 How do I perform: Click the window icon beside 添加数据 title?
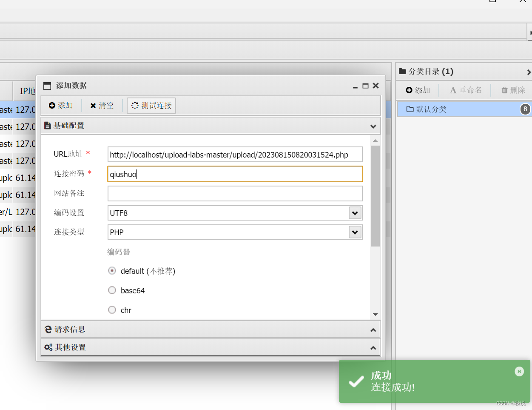point(47,86)
